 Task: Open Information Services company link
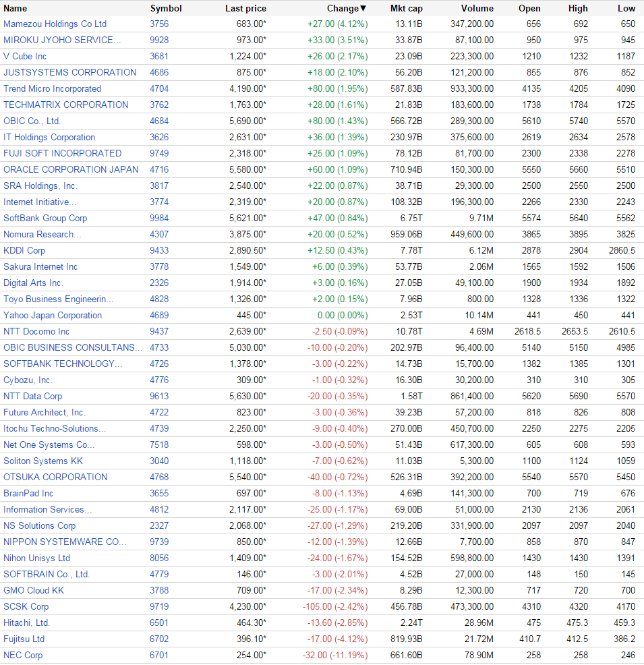(x=47, y=510)
